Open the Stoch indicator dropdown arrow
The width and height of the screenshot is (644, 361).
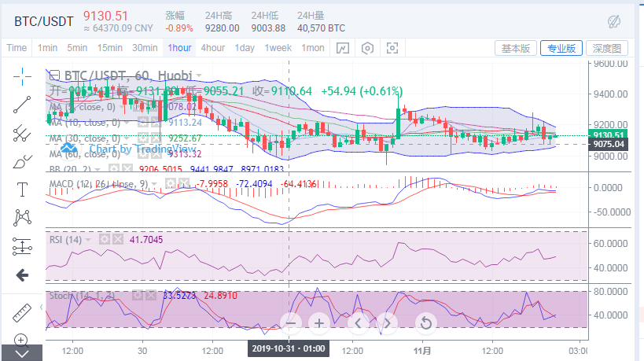point(122,295)
